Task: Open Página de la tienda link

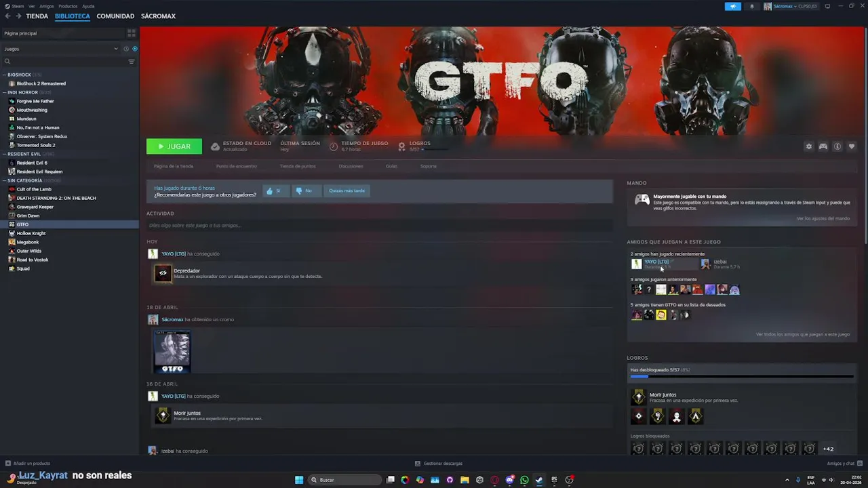Action: 174,166
